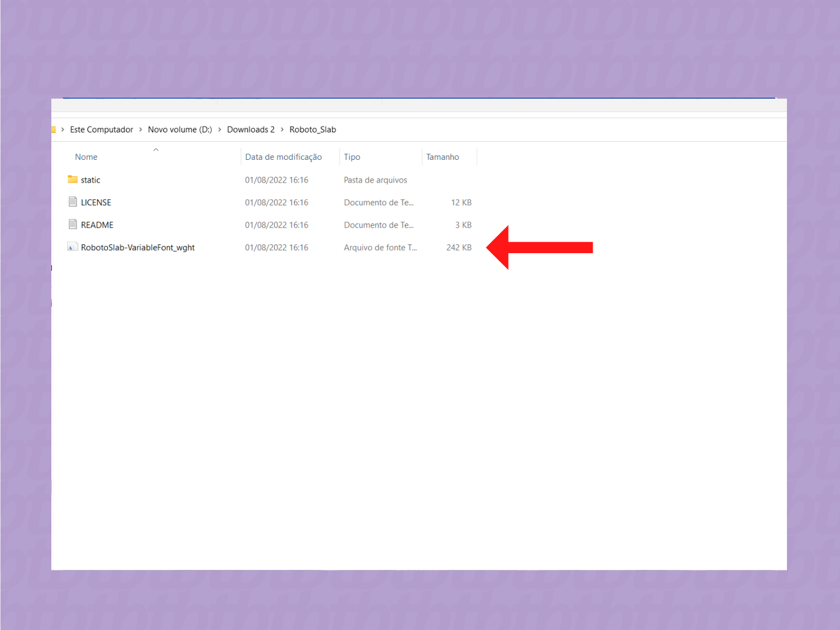Expand the chevron after Novo volume (D:)

219,129
